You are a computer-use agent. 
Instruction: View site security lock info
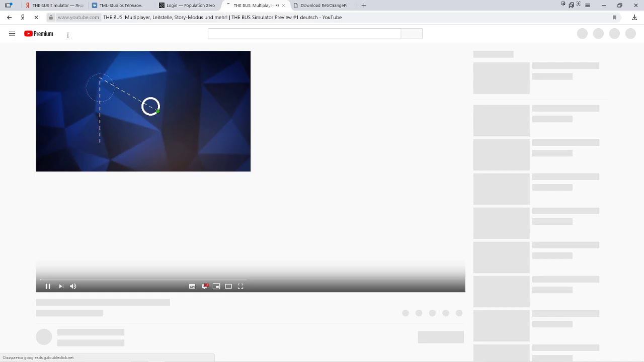pyautogui.click(x=51, y=17)
